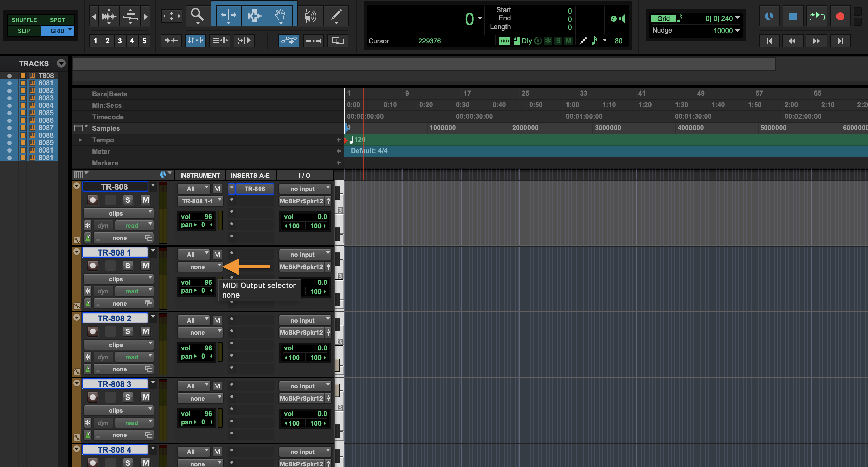Select Zoom Preset 5
868x467 pixels.
coord(144,41)
